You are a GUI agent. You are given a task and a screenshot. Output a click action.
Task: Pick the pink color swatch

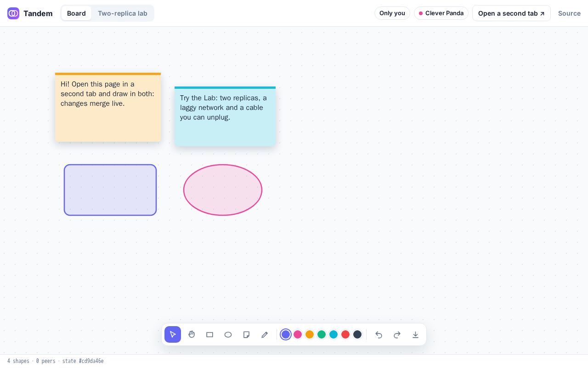point(298,334)
